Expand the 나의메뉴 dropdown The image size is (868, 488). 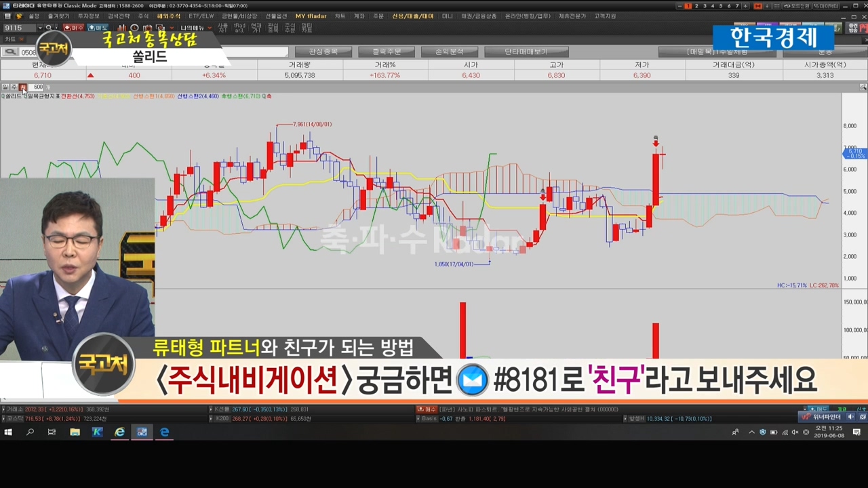point(210,28)
